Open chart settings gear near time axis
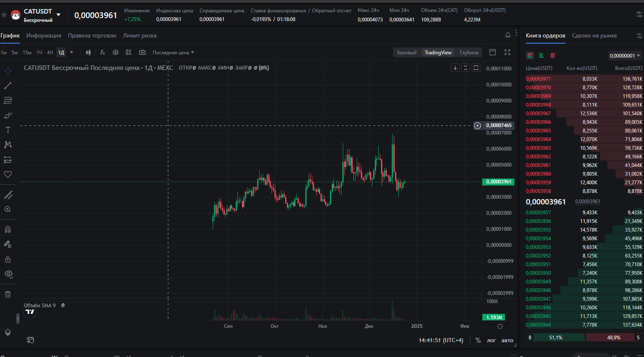Image resolution: width=644 pixels, height=357 pixels. pyautogui.click(x=500, y=326)
